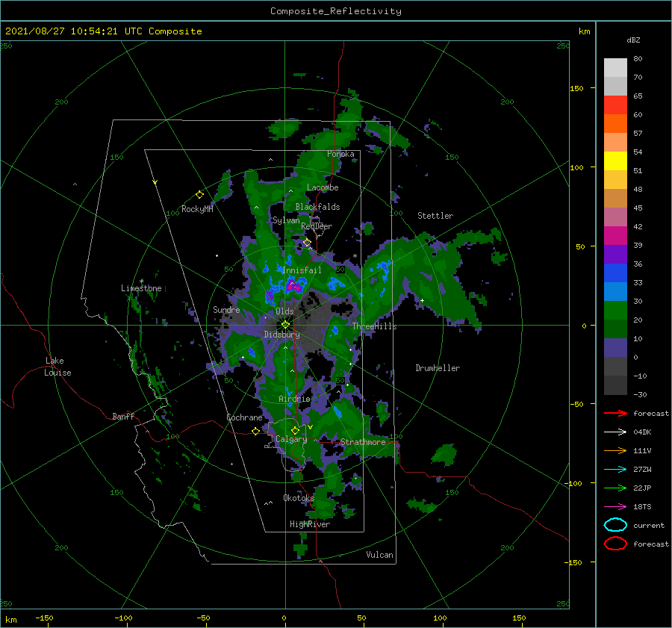Click the yellow diamond marker near RockyMH
This screenshot has height=628, width=672.
pyautogui.click(x=199, y=195)
